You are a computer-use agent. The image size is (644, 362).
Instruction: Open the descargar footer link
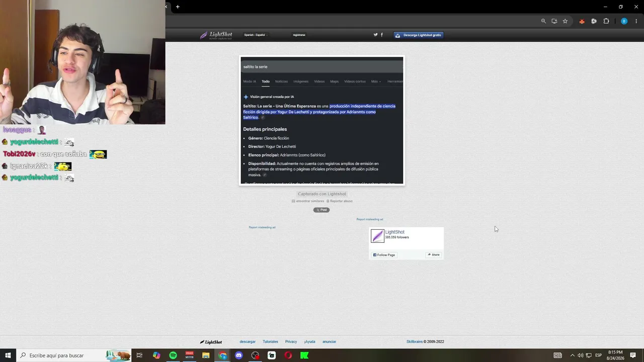click(248, 342)
